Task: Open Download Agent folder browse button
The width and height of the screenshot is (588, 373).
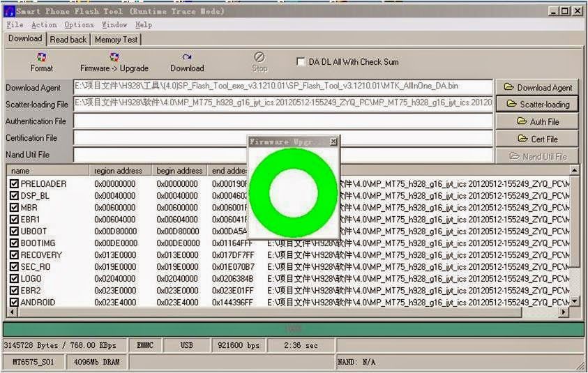Action: pos(537,87)
